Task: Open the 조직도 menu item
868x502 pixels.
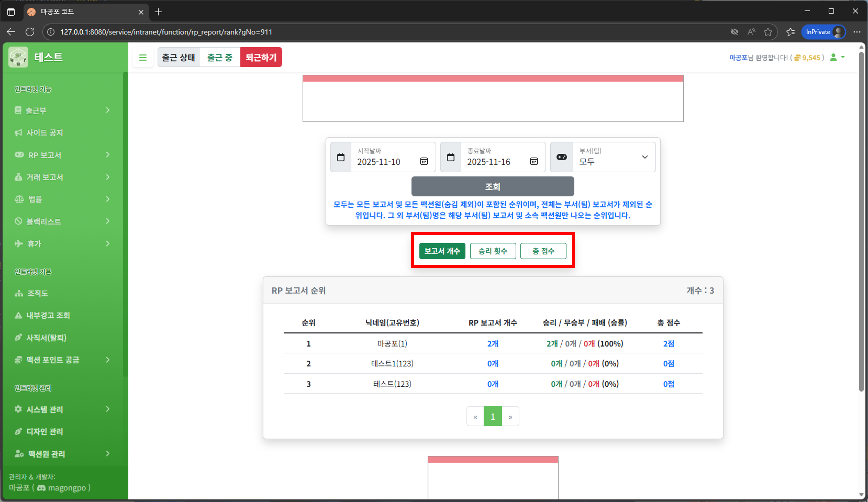Action: pyautogui.click(x=37, y=293)
